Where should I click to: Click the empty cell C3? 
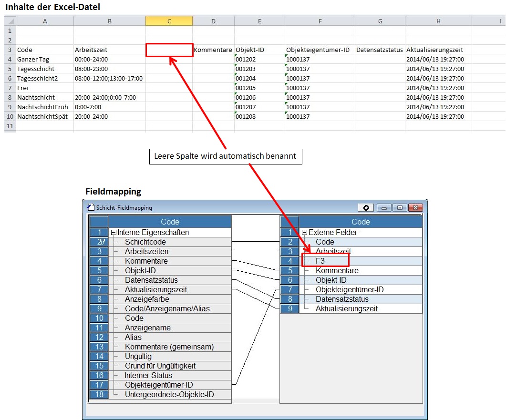point(169,50)
